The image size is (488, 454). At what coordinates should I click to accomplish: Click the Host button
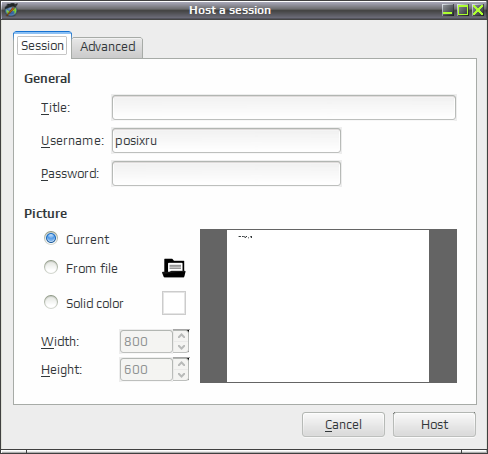(434, 425)
